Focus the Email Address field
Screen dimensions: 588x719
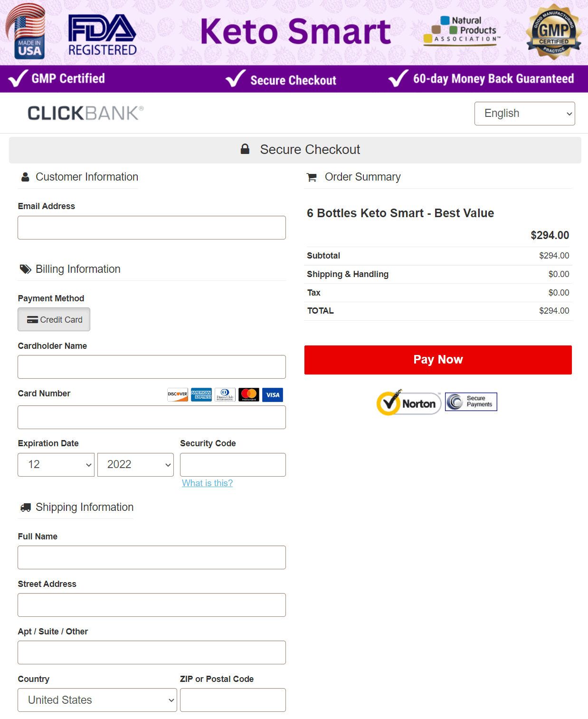tap(152, 228)
